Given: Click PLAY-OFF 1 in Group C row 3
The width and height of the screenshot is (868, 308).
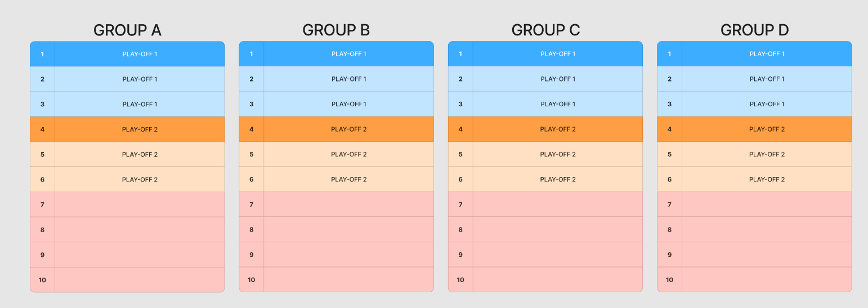Looking at the screenshot, I should 558,104.
